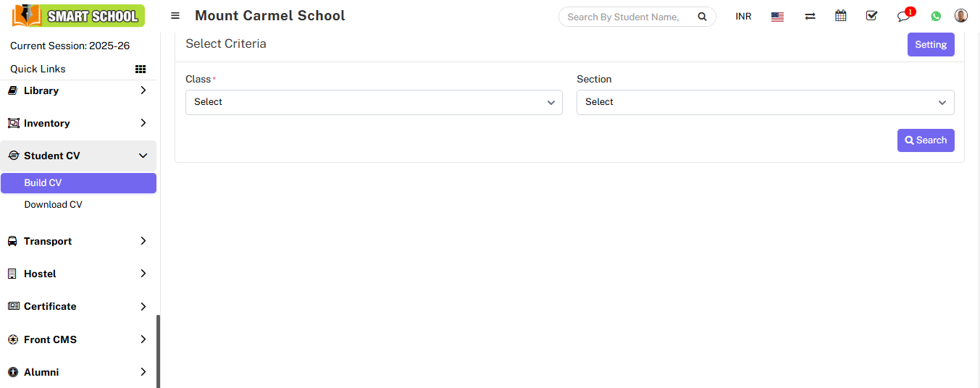The height and width of the screenshot is (388, 980).
Task: Click the Setting button
Action: coord(930,45)
